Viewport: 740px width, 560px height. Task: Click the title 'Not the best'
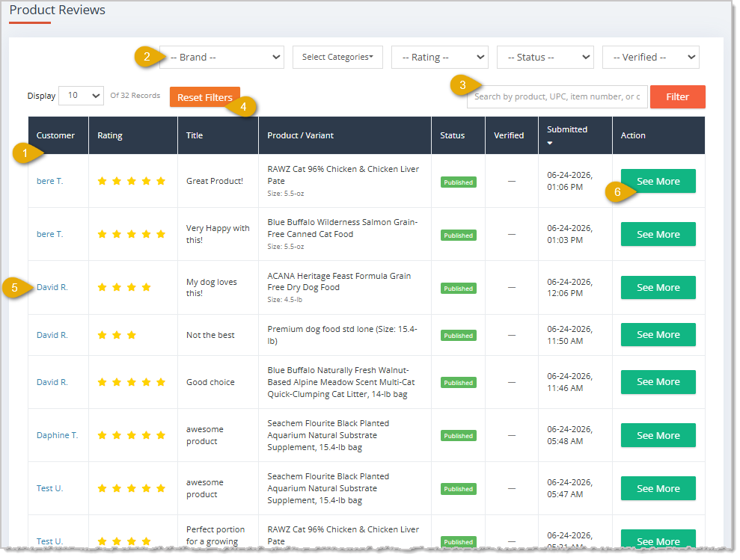[210, 335]
